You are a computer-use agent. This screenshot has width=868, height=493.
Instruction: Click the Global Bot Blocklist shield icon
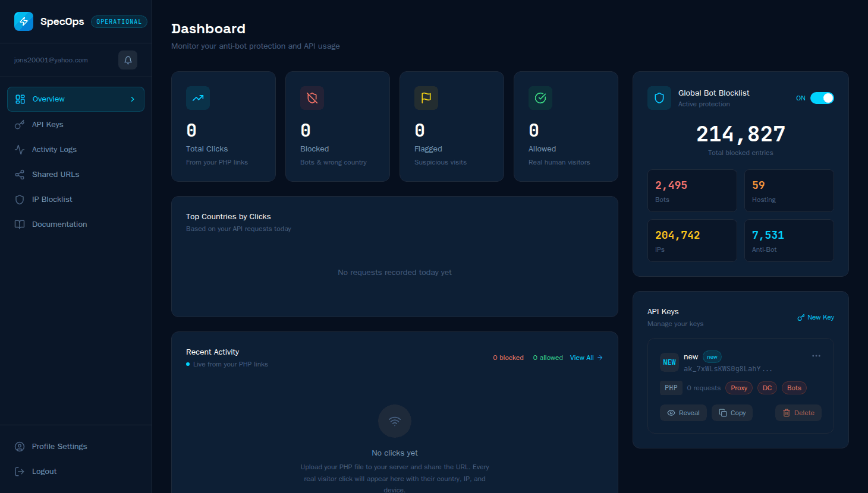coord(659,97)
